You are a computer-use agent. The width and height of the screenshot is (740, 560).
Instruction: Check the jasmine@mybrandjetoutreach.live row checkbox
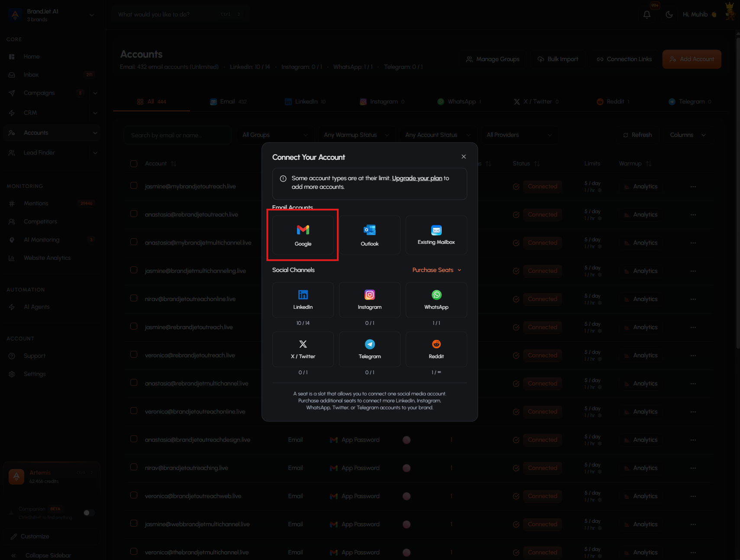[x=134, y=186]
